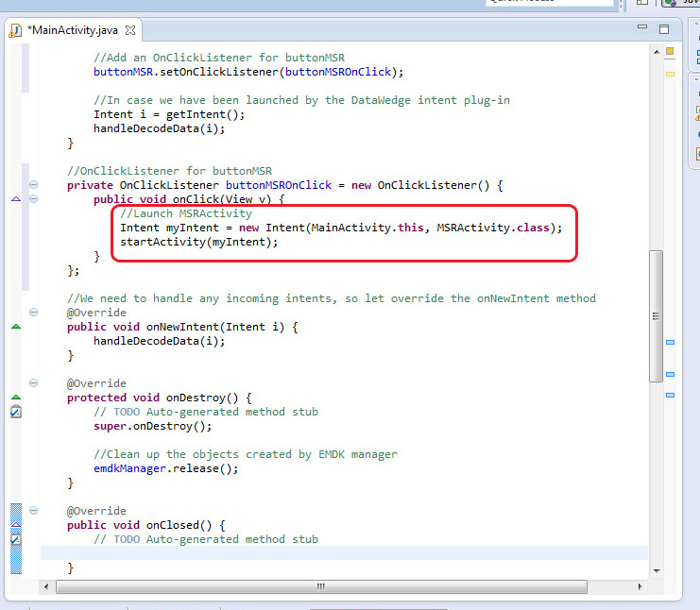Image resolution: width=700 pixels, height=610 pixels.
Task: Click the override marker beside onDestroy method
Action: click(x=15, y=398)
